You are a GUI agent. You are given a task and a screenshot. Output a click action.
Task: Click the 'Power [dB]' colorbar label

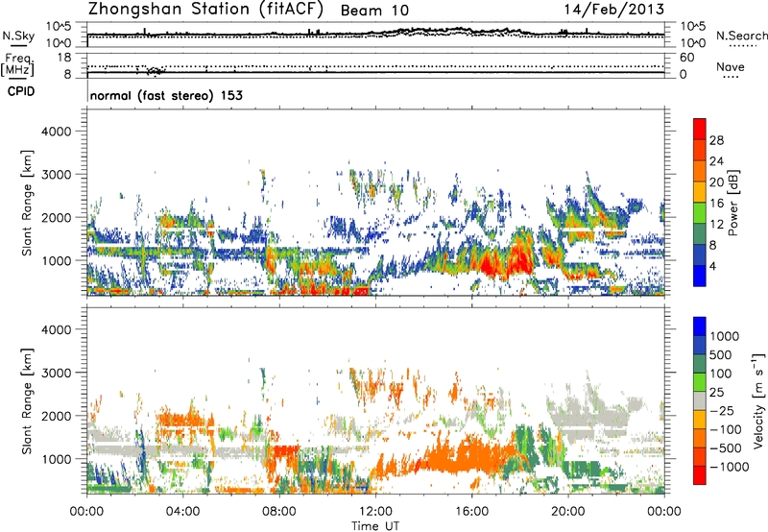pos(732,203)
